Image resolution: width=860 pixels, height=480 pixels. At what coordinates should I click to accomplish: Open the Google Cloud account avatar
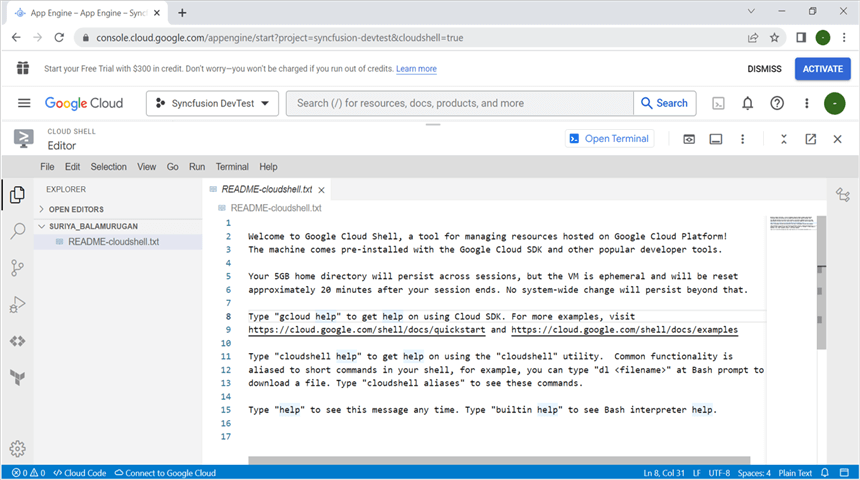pos(835,103)
